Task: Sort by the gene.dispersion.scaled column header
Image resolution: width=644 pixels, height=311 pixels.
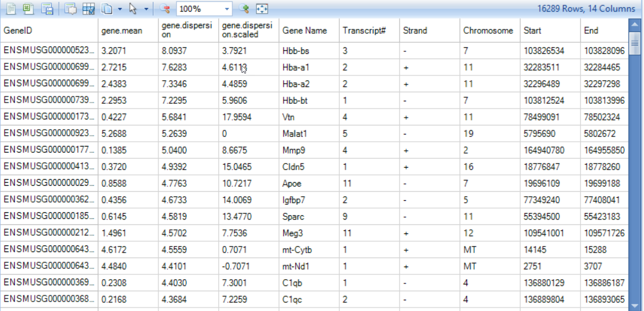Action: tap(249, 31)
